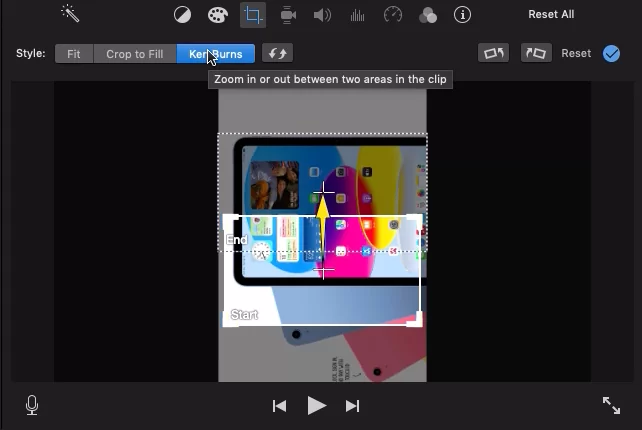The width and height of the screenshot is (642, 430).
Task: Select the cropping tool icon
Action: point(253,15)
